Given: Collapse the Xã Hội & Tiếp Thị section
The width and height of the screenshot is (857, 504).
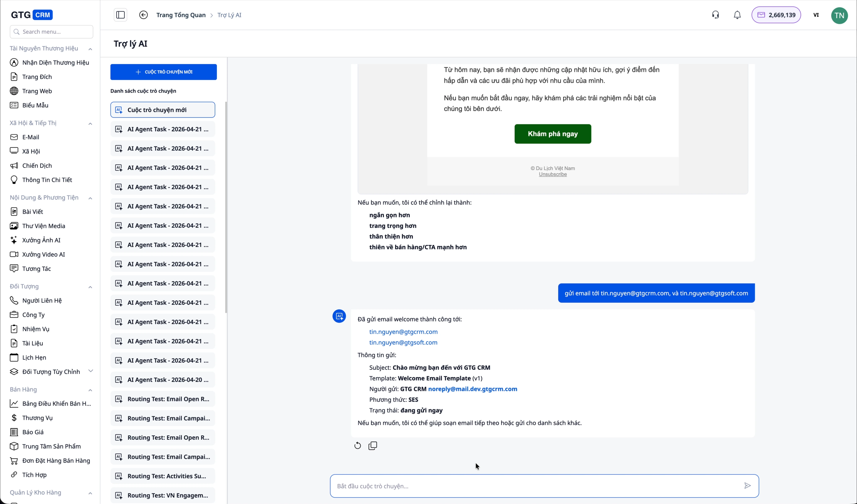Looking at the screenshot, I should (90, 123).
